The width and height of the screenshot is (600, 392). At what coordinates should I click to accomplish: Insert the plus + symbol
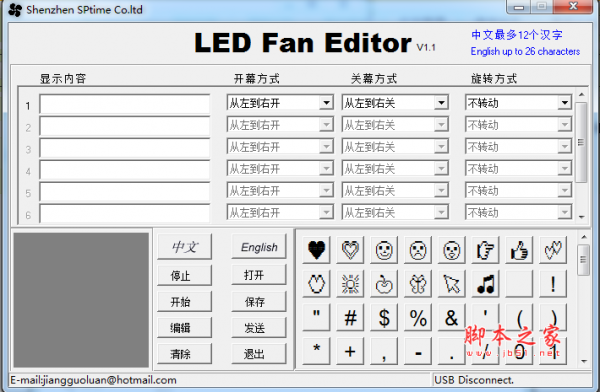(x=350, y=351)
